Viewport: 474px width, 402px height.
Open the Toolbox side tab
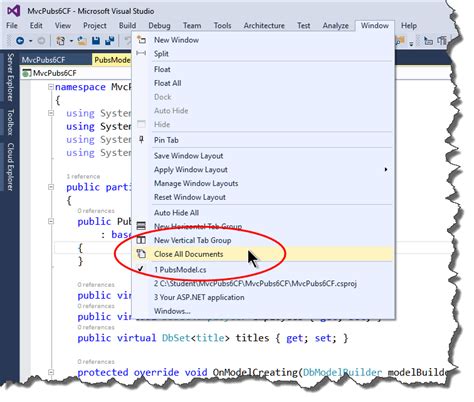click(10, 122)
